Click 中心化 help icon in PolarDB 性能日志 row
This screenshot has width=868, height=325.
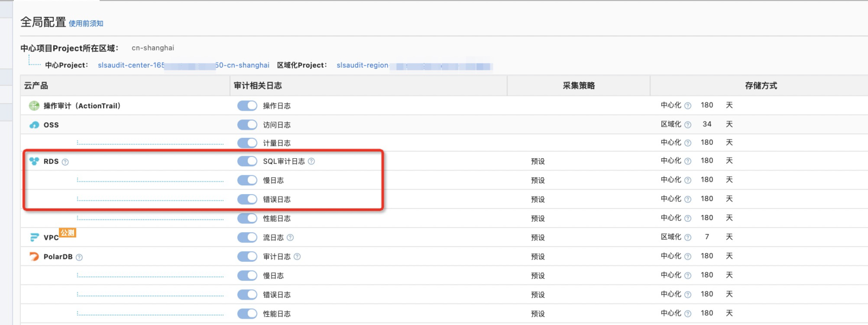pyautogui.click(x=688, y=313)
